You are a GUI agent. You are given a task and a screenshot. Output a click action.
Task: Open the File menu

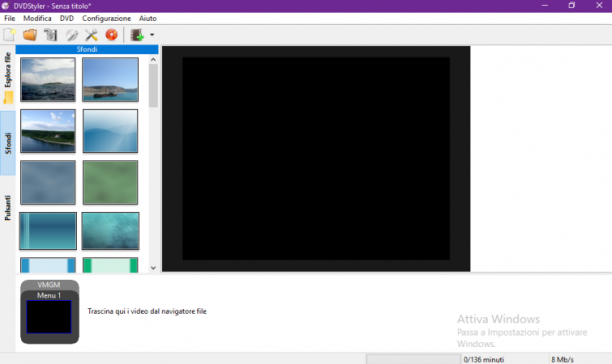pyautogui.click(x=9, y=18)
